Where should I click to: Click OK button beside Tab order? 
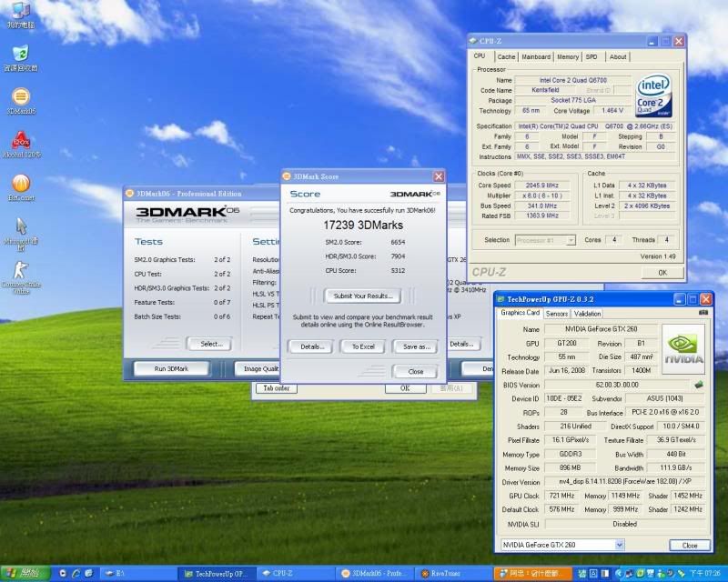click(x=405, y=388)
